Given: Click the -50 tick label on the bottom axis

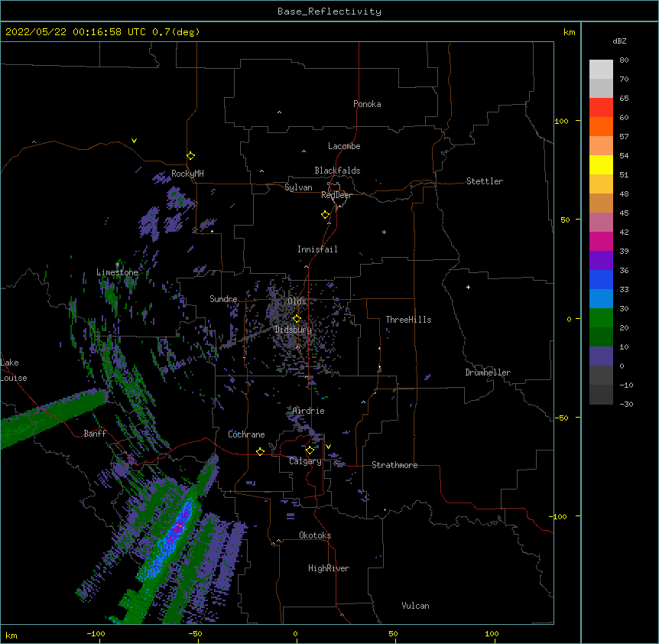Looking at the screenshot, I should pos(195,633).
